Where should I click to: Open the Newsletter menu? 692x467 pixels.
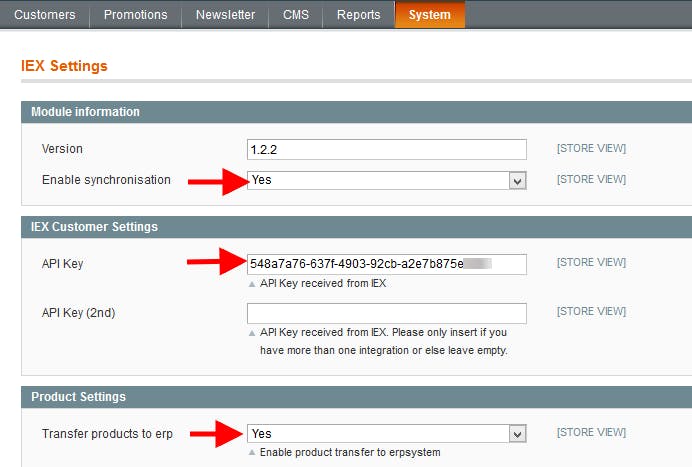[226, 15]
